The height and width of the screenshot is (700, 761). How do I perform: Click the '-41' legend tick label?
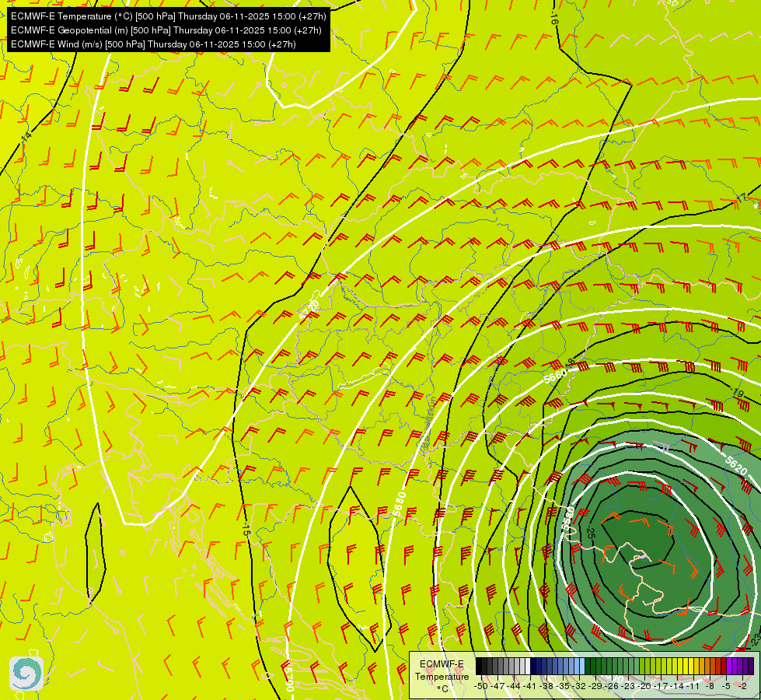(529, 686)
